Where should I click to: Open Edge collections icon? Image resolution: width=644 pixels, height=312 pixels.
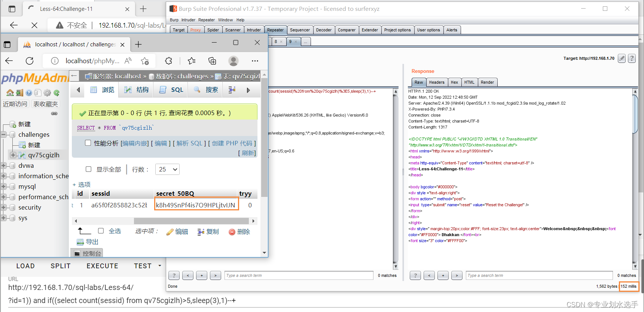[212, 61]
